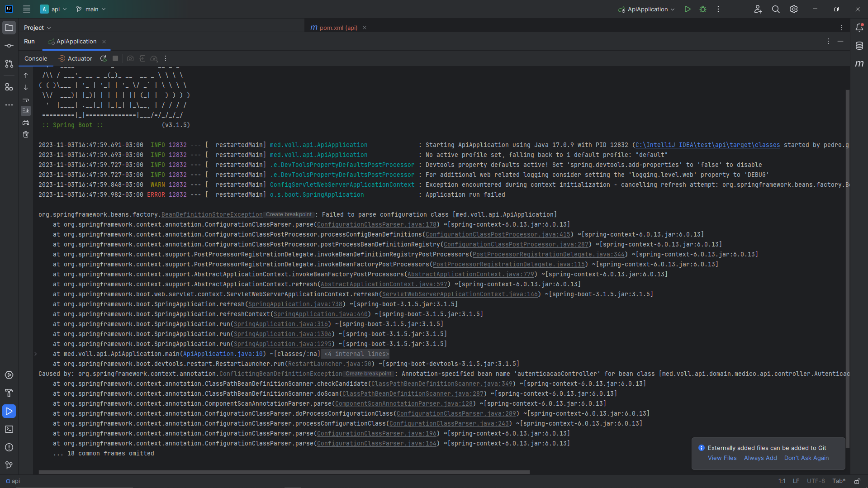Jump up the stack trace arrow
This screenshot has width=868, height=488.
click(x=26, y=76)
